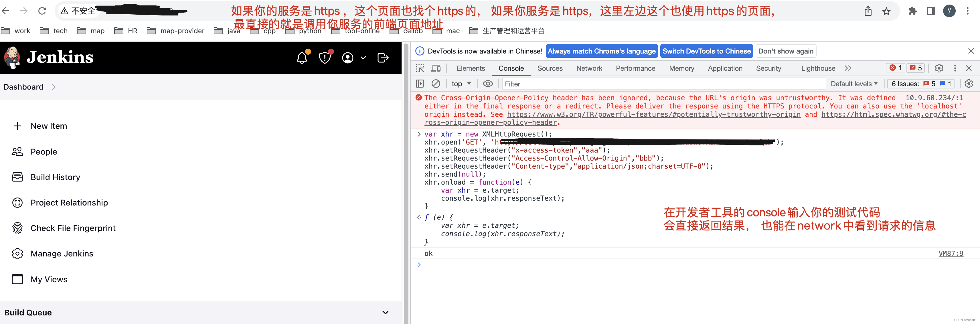
Task: Click the Jenkins notifications bell icon
Action: pyautogui.click(x=302, y=58)
